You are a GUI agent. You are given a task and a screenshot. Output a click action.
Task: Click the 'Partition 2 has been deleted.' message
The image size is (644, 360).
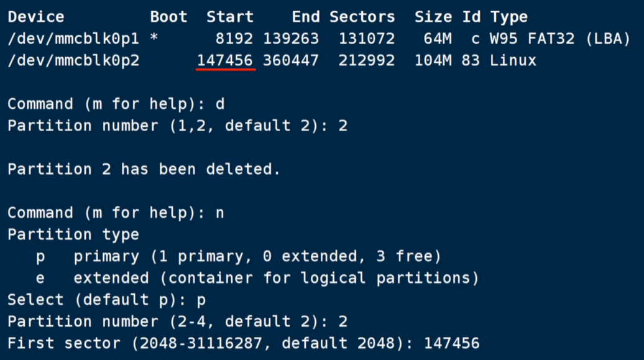coord(144,169)
